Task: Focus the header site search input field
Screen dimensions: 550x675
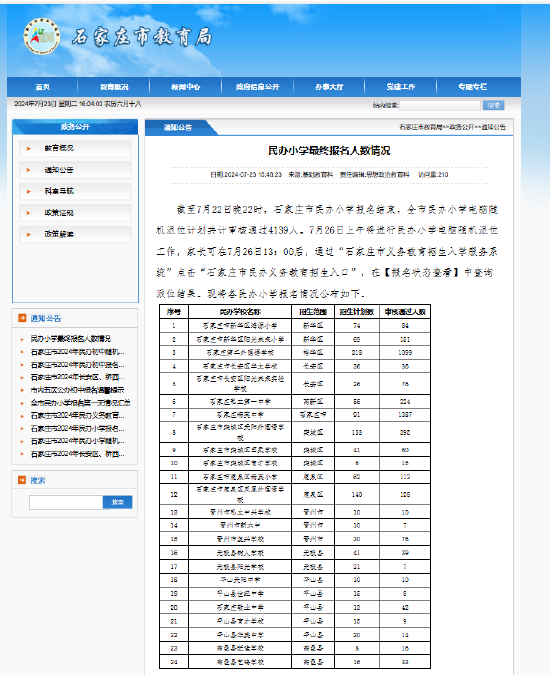Action: [x=440, y=105]
